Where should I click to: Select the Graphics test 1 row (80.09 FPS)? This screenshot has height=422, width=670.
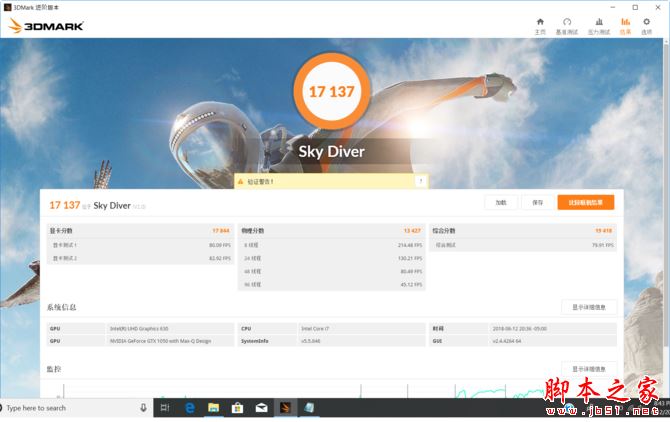coord(140,245)
